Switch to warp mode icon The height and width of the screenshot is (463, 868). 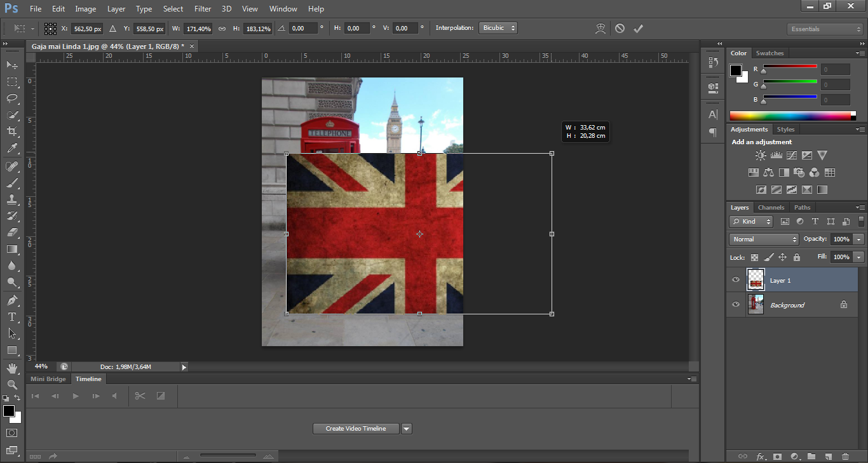click(600, 29)
